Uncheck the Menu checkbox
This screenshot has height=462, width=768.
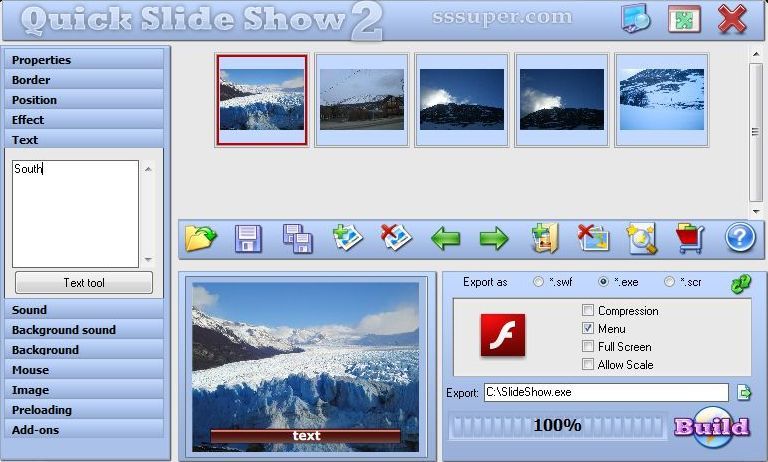(588, 328)
